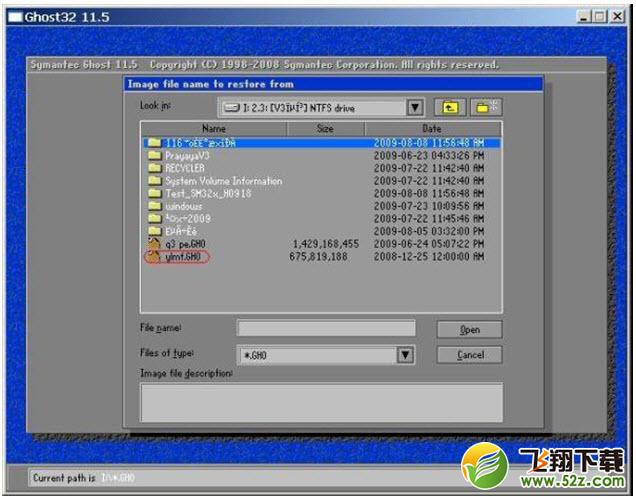The width and height of the screenshot is (636, 500).
Task: Click the date 2009-06-24 05:07:22 PM
Action: [429, 244]
